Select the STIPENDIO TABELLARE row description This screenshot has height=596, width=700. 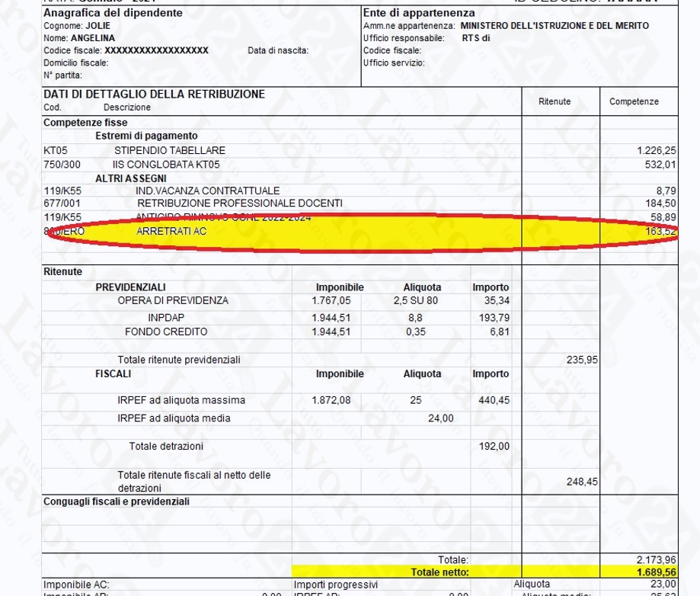(x=170, y=151)
